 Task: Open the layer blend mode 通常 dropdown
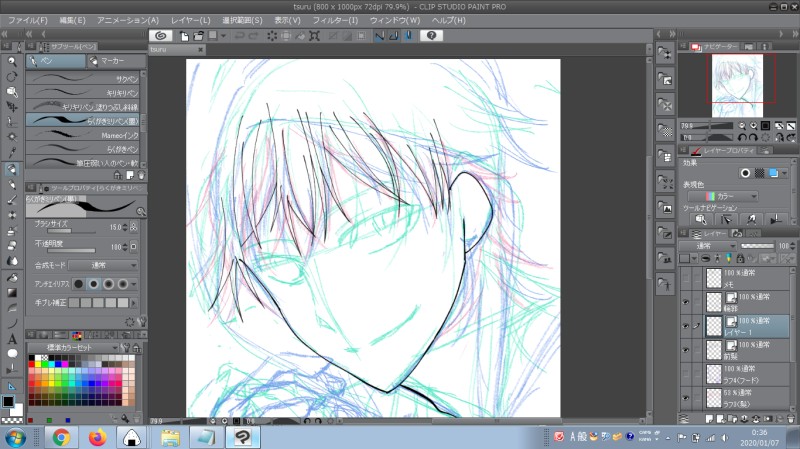click(707, 246)
